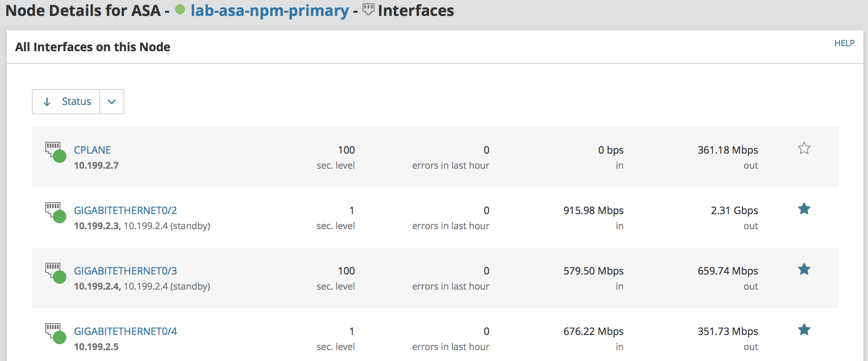Unstar the GIGABITETHERNET0/4 interface
The image size is (868, 361).
[x=804, y=330]
